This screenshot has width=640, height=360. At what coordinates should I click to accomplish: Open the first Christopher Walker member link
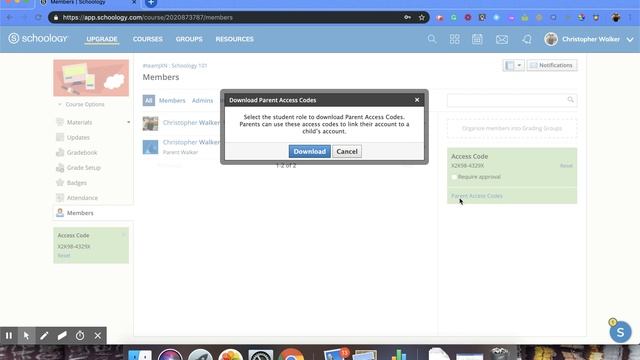191,122
